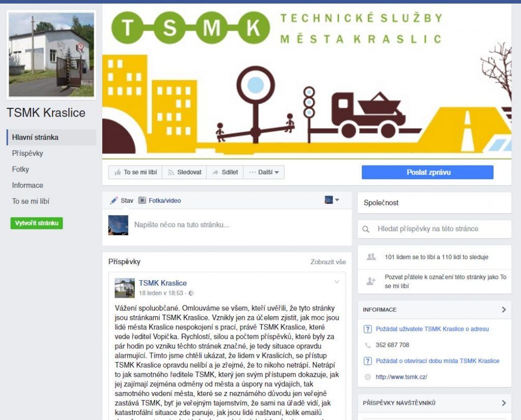The image size is (521, 420).
Task: Open the Fotky sidebar tab
Action: (20, 169)
